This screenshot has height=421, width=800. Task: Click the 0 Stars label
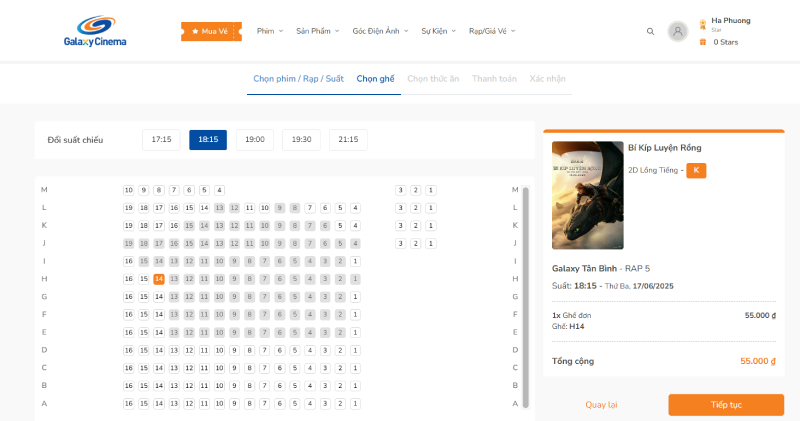pos(726,42)
